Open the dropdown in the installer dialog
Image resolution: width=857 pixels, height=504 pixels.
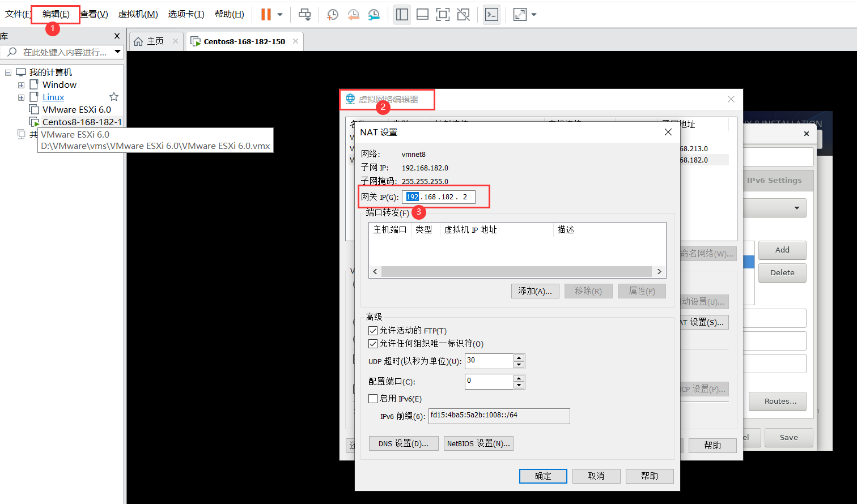(796, 208)
